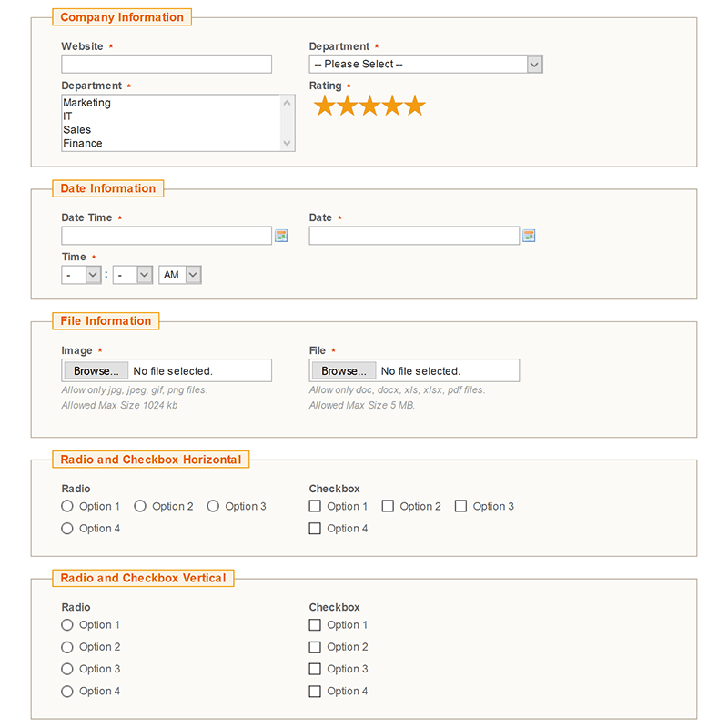Set rating to three stars

[370, 106]
